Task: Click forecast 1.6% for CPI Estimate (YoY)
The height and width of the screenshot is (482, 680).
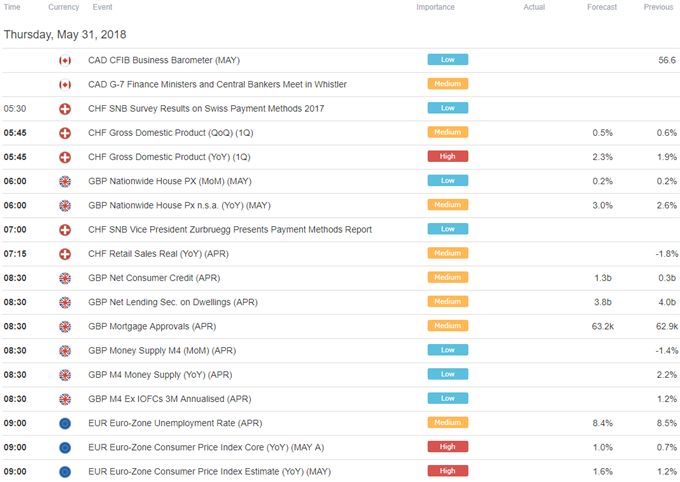Action: 603,472
